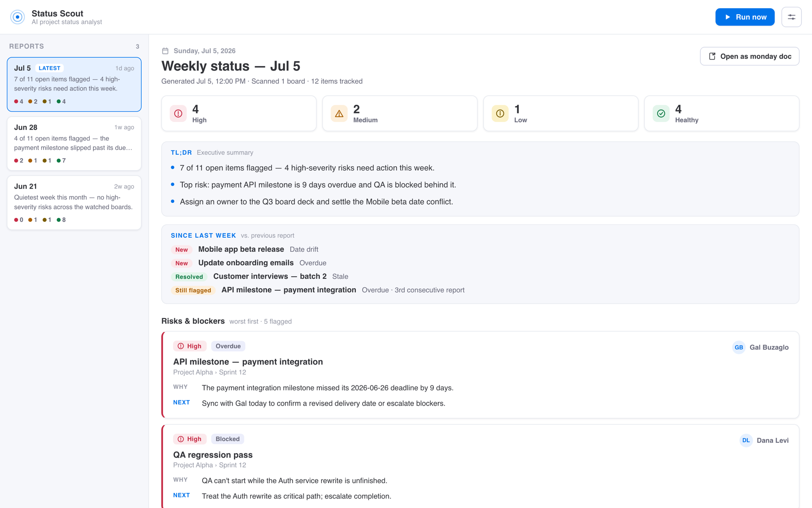Click API milestone entry in Since Last Week
This screenshot has height=508, width=812.
coord(289,290)
